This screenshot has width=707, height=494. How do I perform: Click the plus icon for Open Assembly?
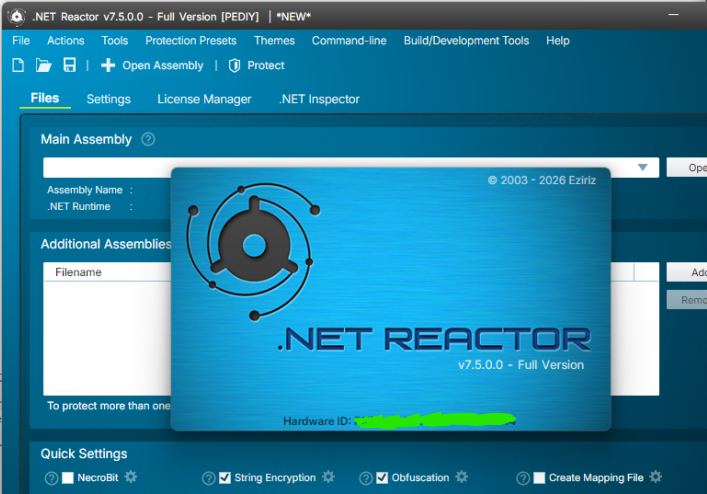[x=108, y=65]
